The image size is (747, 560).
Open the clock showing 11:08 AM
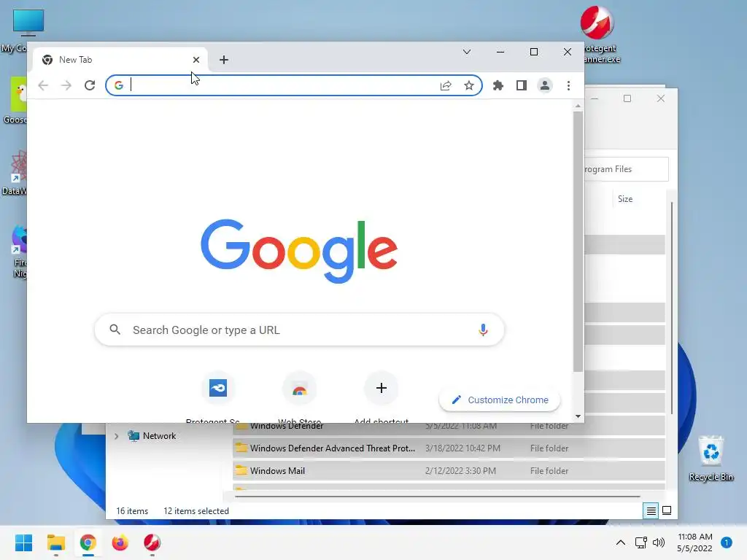(x=694, y=542)
